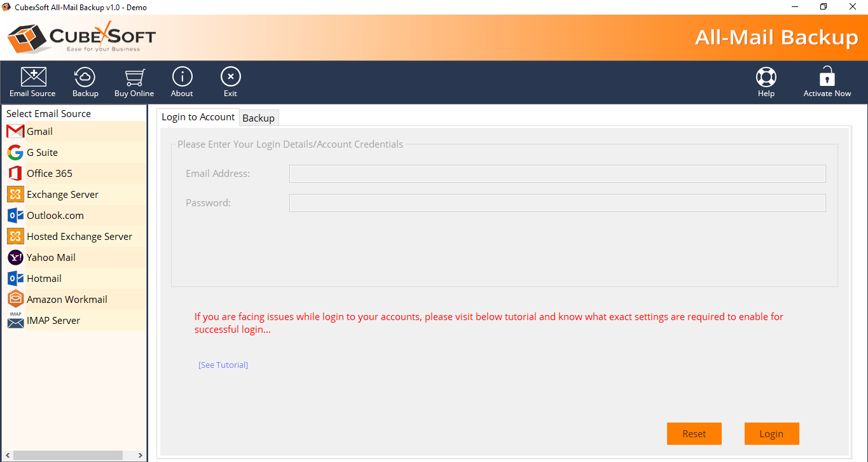Image resolution: width=868 pixels, height=462 pixels.
Task: Click the red login issues notice text
Action: pos(489,323)
